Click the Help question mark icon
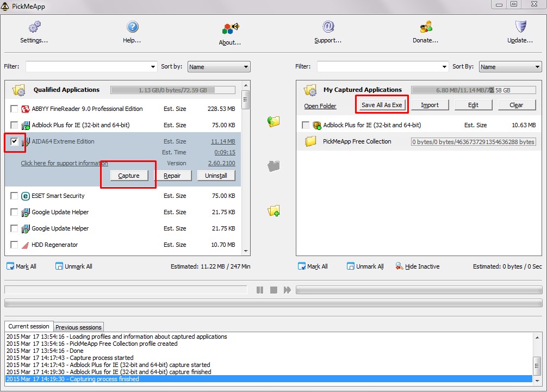This screenshot has width=547, height=392. click(x=132, y=27)
